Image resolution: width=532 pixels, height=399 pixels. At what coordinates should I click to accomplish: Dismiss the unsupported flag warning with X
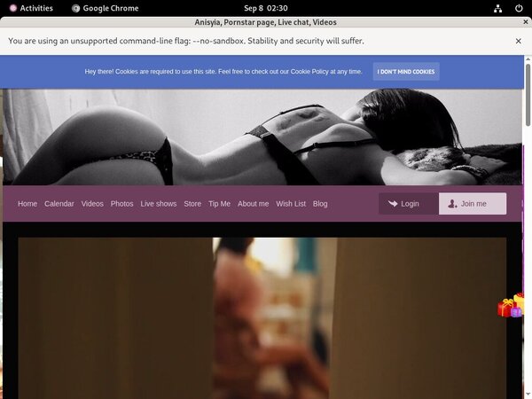pos(519,41)
